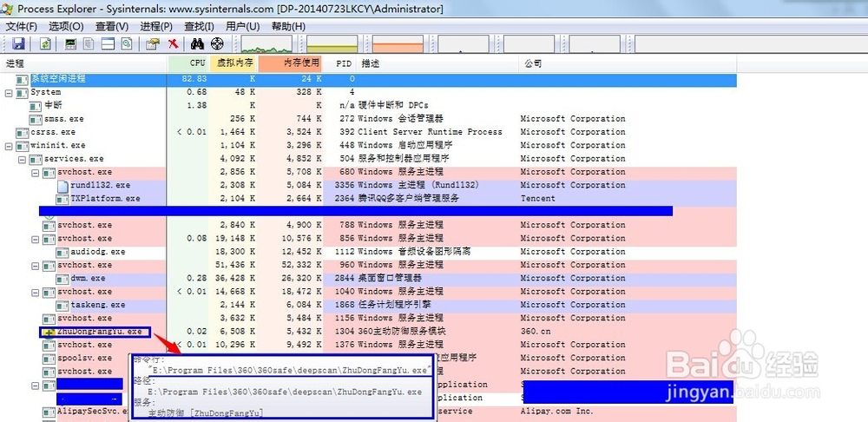
Task: Click the 系统空闲进程 row icon
Action: tap(23, 79)
